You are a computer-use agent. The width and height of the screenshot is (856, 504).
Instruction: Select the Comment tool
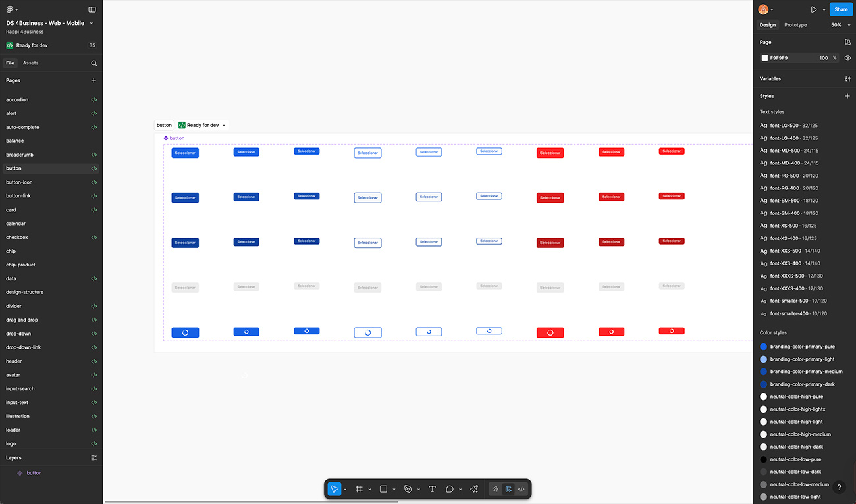[450, 489]
